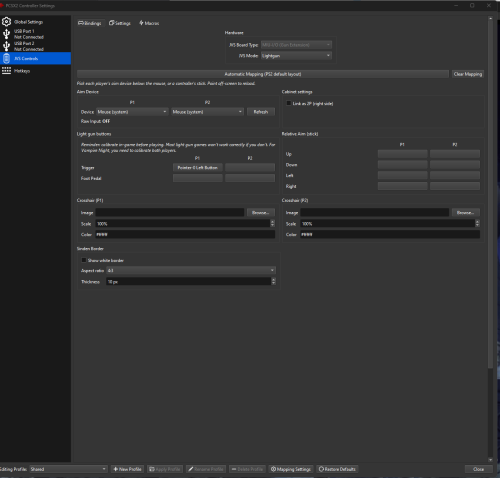Click Crosshair (P1) Scale stepper arrows
Screen dimensions: 500x478
pyautogui.click(x=273, y=224)
